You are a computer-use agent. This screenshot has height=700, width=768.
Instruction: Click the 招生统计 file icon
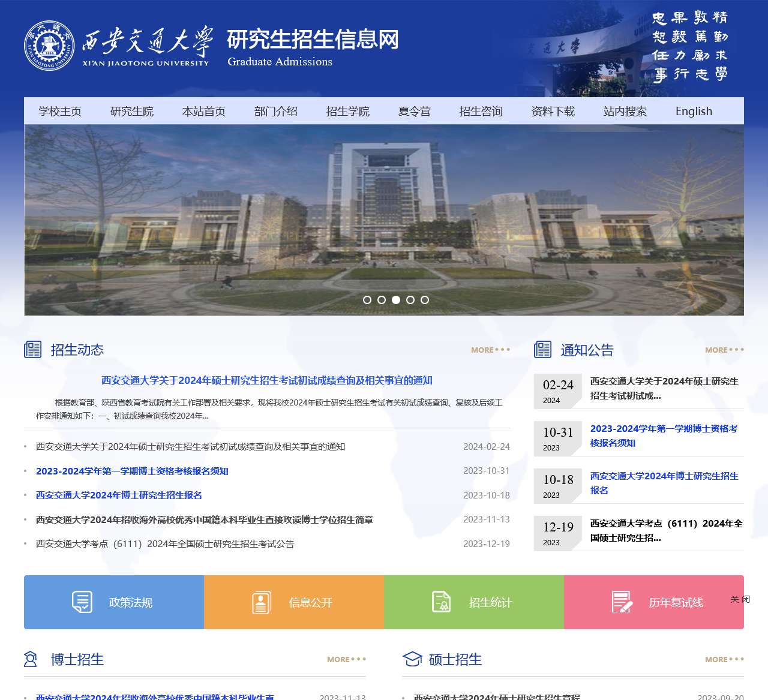[442, 602]
